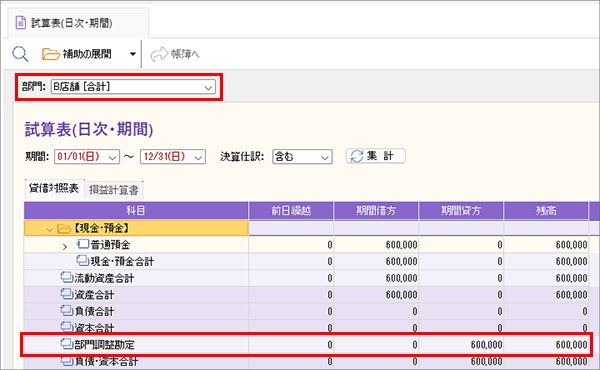Click 資産合計 期間借方 value 600,000
This screenshot has width=600, height=370.
(x=401, y=295)
